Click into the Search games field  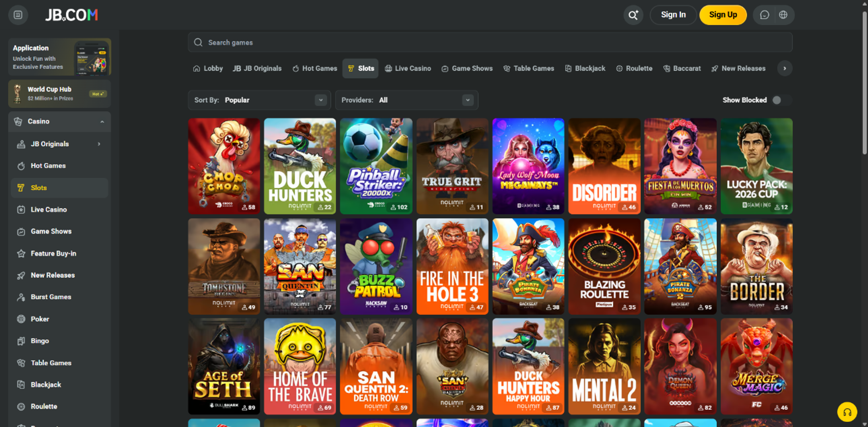click(490, 43)
